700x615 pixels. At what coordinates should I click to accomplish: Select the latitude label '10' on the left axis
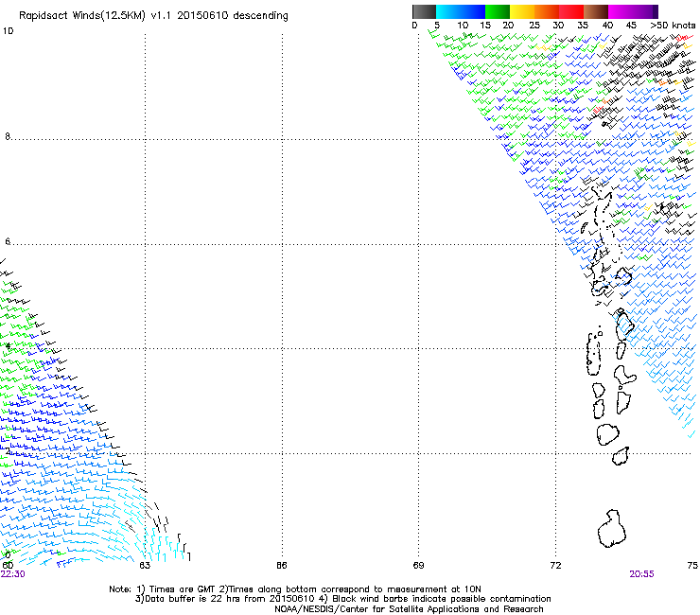[x=8, y=31]
